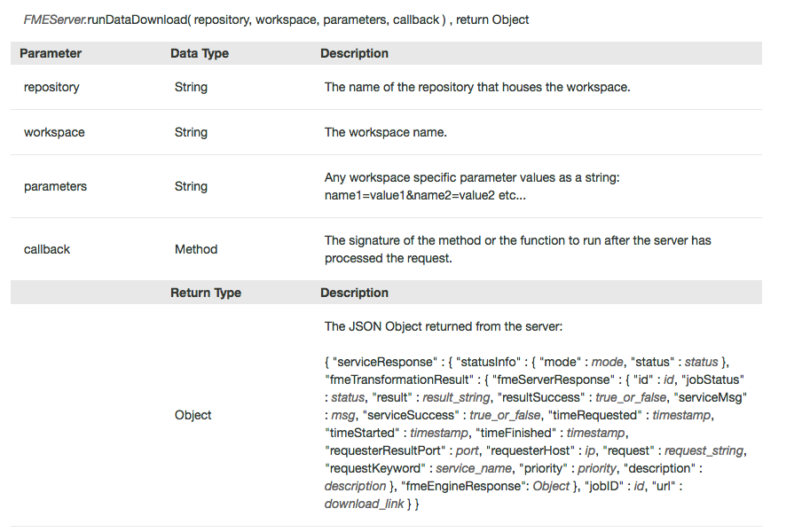
Task: Click Method data type for callback
Action: tap(196, 249)
